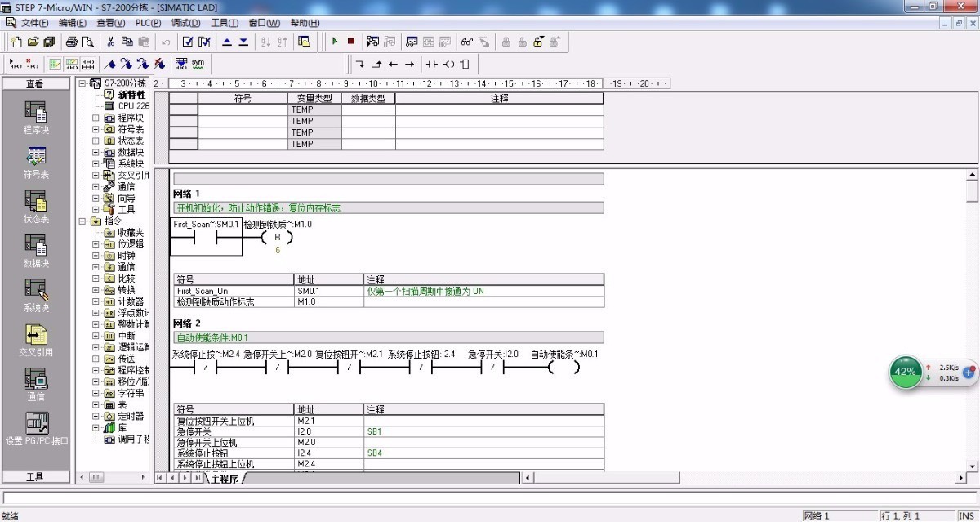Expand the 计数器 instruction node
The height and width of the screenshot is (522, 980).
pos(96,301)
